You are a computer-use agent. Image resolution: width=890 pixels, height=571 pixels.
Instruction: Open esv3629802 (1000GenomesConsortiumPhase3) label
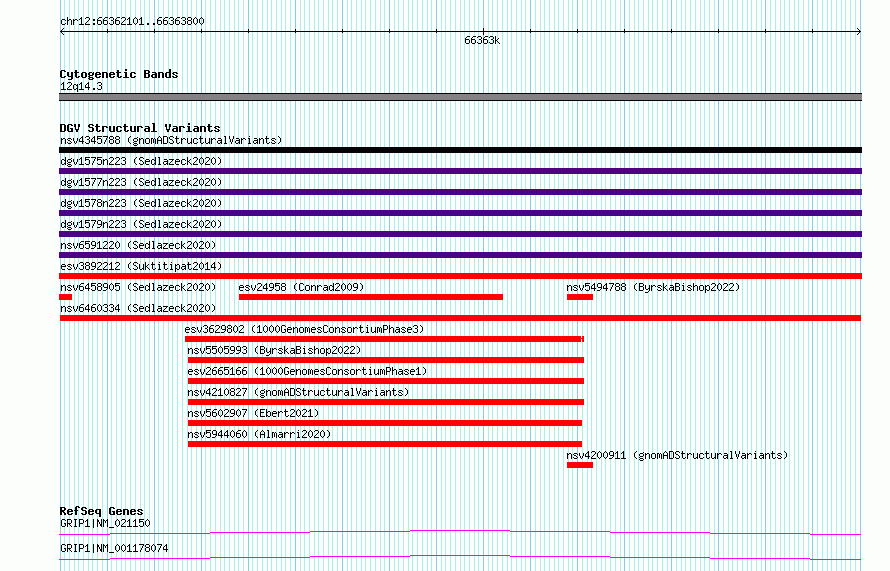coord(304,329)
